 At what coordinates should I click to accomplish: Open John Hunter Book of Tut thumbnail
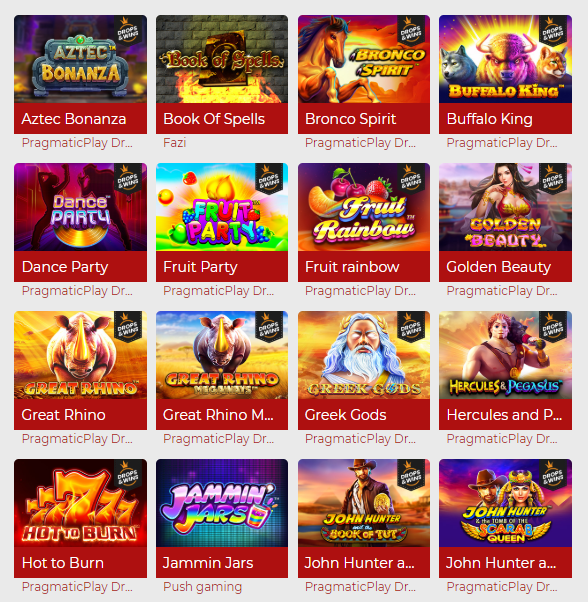click(x=364, y=503)
